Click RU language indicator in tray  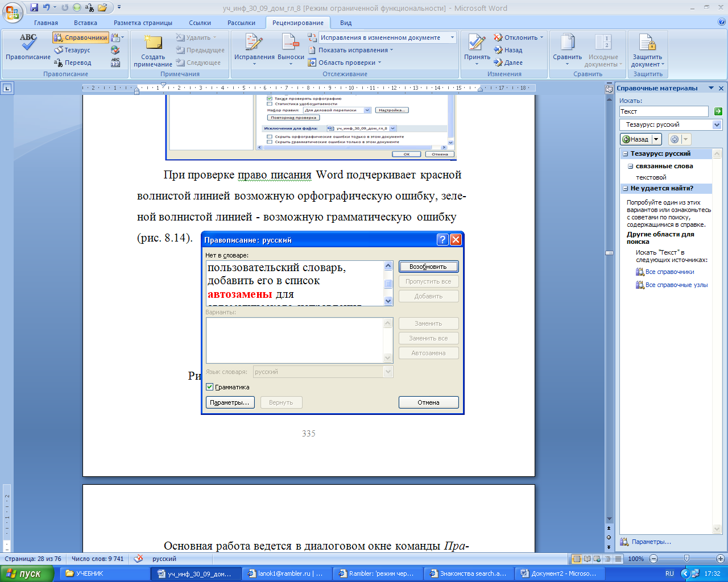point(669,573)
